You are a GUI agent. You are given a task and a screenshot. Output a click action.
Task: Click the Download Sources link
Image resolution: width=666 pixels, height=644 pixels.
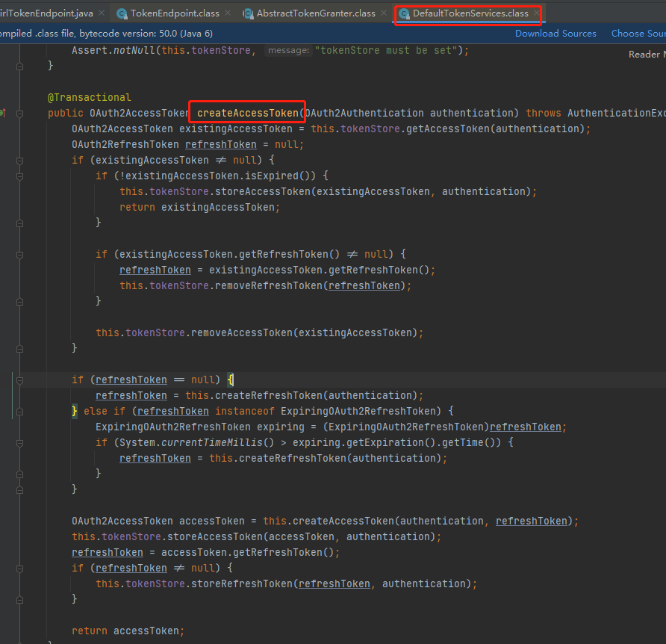point(555,34)
